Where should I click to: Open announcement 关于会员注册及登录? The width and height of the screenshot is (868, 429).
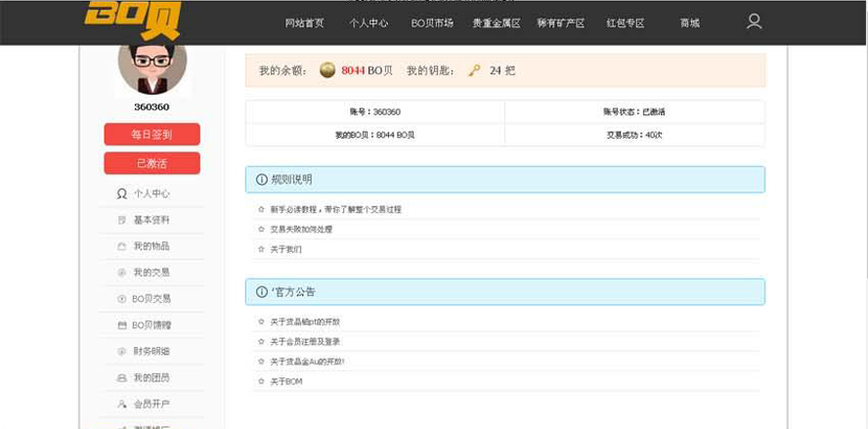pos(304,342)
